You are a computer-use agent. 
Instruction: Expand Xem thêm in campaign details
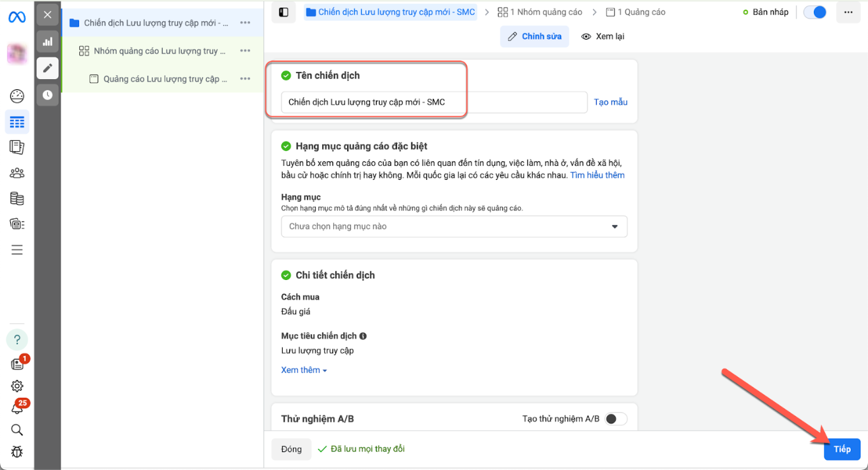tap(304, 370)
